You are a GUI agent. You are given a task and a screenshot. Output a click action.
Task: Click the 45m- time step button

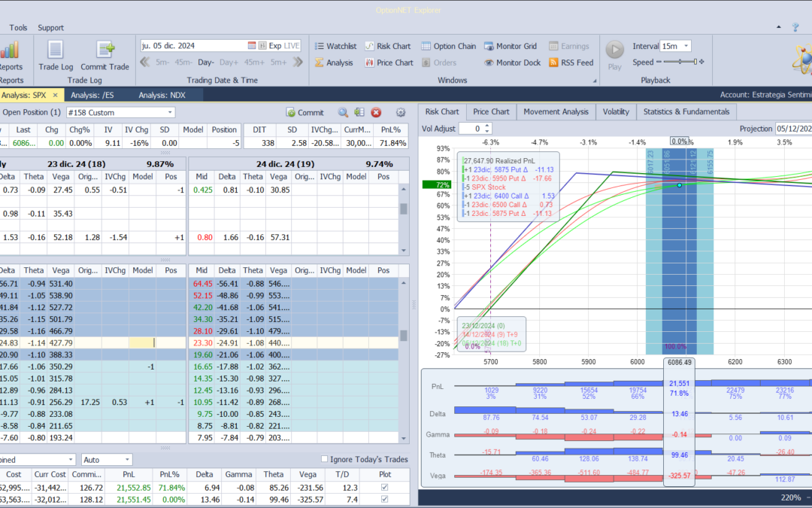[183, 62]
